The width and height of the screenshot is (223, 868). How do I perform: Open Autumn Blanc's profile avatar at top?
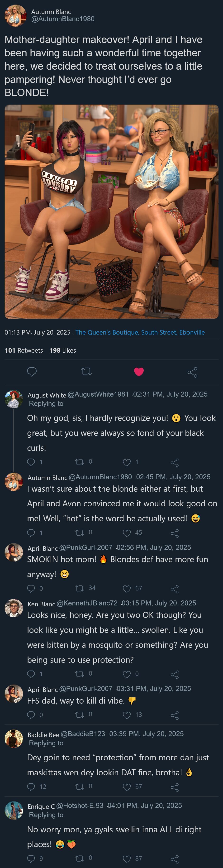[15, 15]
